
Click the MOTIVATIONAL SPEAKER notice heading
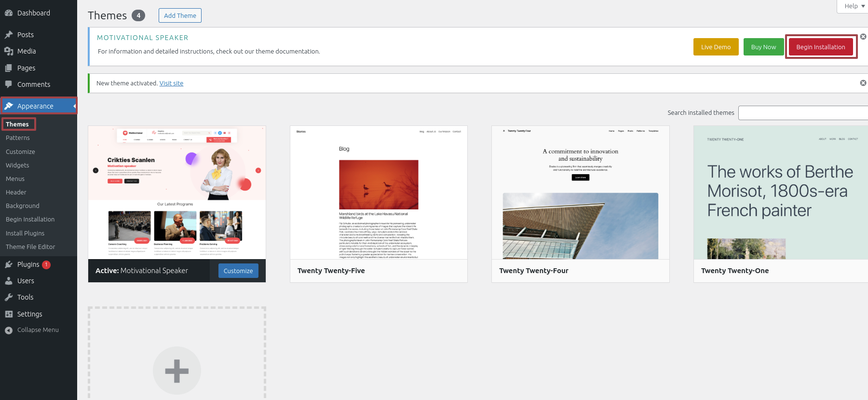pyautogui.click(x=143, y=38)
